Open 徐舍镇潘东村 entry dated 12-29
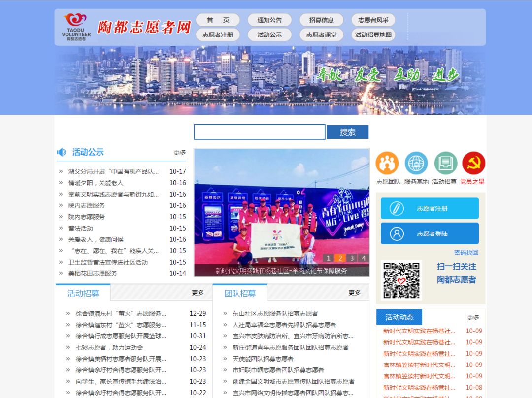Screen dimensions: 532x398 pyautogui.click(x=121, y=313)
